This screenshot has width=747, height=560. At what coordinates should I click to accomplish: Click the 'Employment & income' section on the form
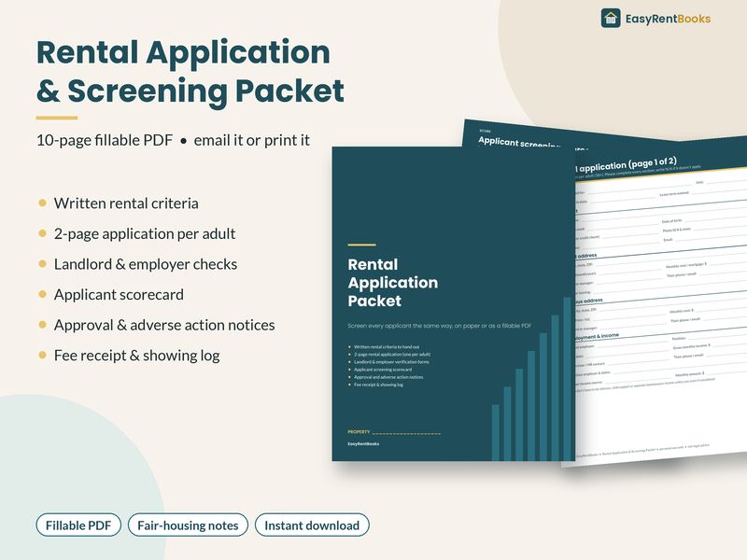tap(597, 337)
